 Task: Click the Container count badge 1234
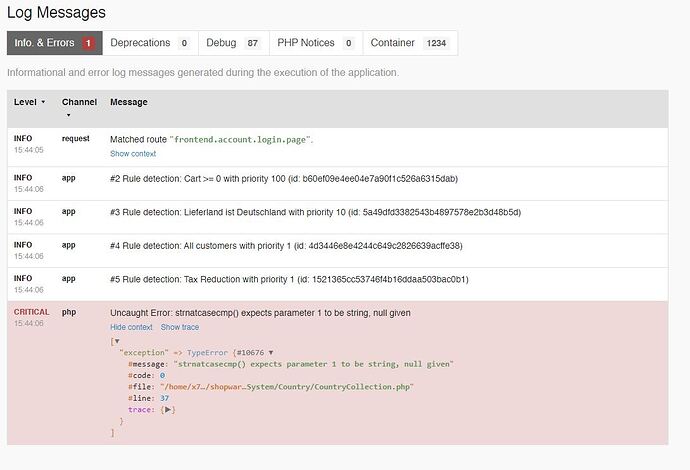click(x=436, y=43)
